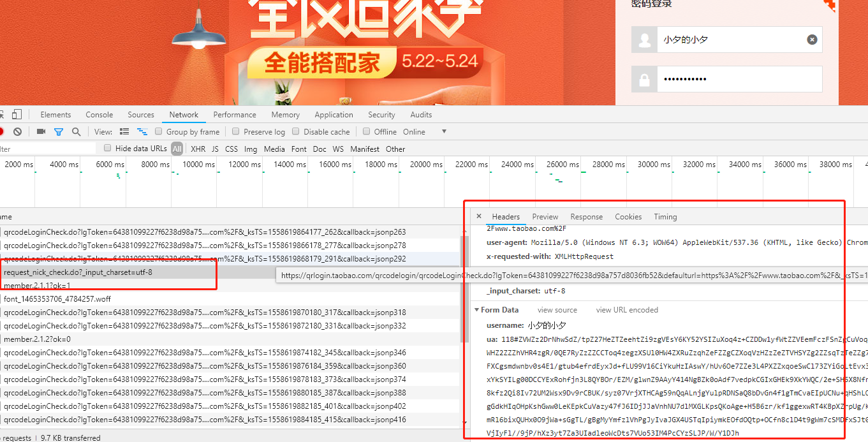Screen dimensions: 868x442
Task: Toggle the blue filter funnel icon
Action: pyautogui.click(x=59, y=131)
